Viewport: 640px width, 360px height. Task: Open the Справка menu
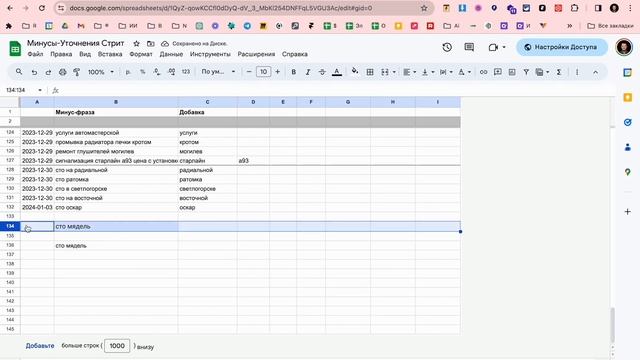point(295,54)
